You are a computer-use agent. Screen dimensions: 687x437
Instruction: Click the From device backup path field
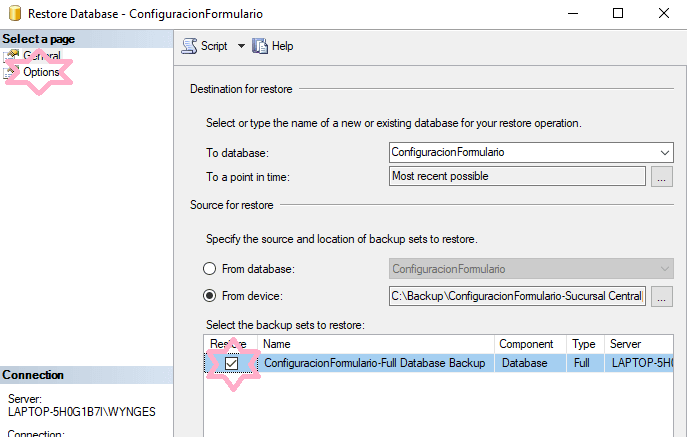[517, 296]
